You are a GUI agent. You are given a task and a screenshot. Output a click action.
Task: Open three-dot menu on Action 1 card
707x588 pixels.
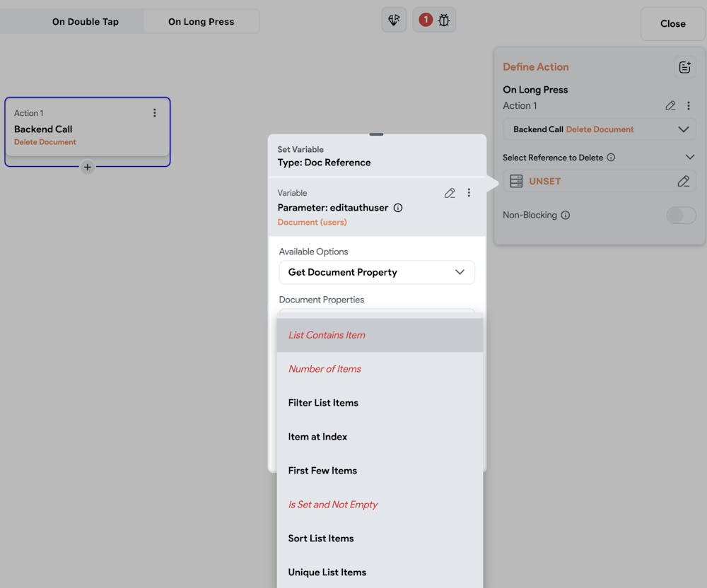(155, 113)
